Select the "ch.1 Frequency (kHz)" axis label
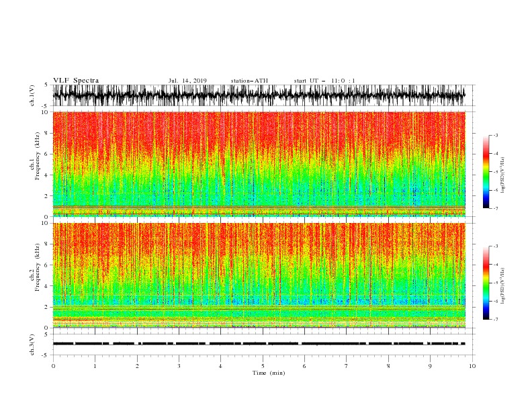Image resolution: width=532 pixels, height=411 pixels. 35,156
